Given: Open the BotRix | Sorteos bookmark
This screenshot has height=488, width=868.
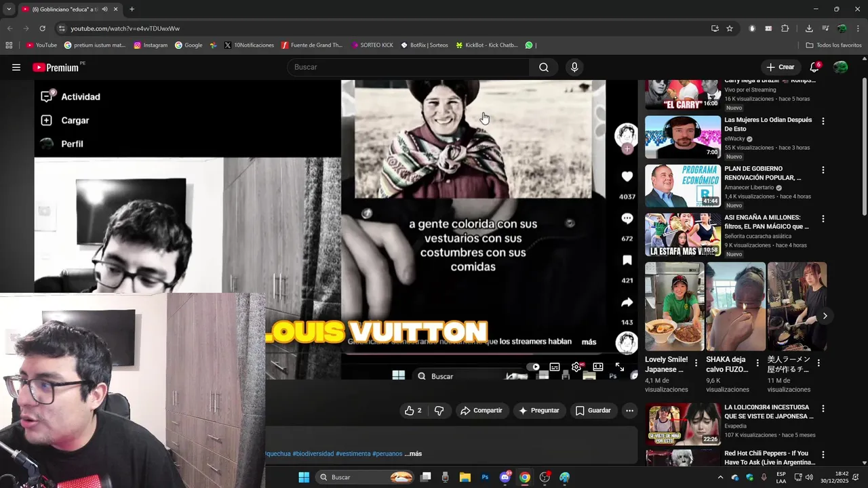Looking at the screenshot, I should (x=425, y=45).
